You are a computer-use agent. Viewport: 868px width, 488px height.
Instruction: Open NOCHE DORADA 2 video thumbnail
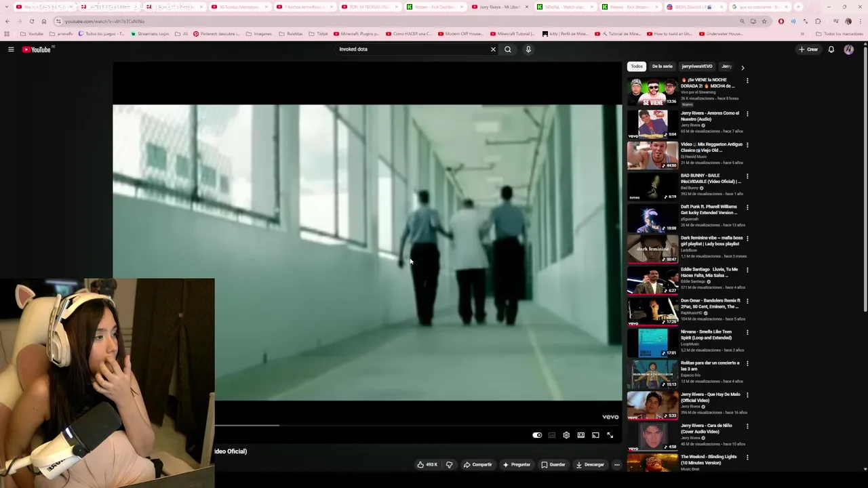[x=652, y=91]
